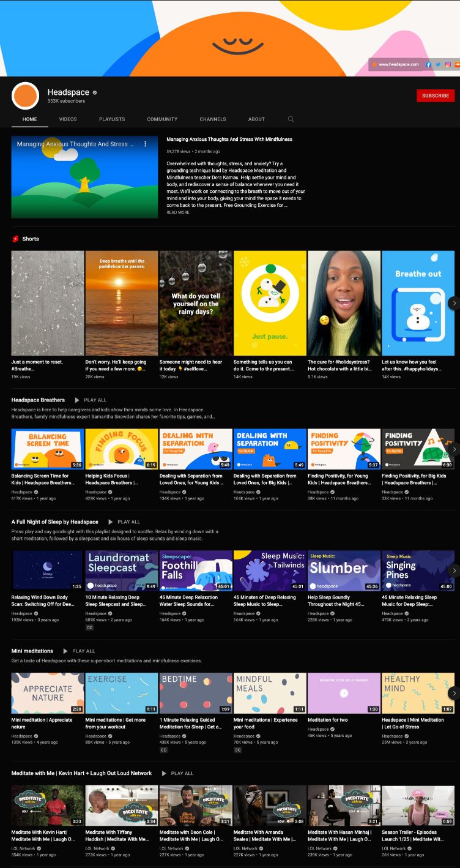Click the orange dot beside www.headspace.com
Screen dimensions: 460x868
(x=375, y=64)
